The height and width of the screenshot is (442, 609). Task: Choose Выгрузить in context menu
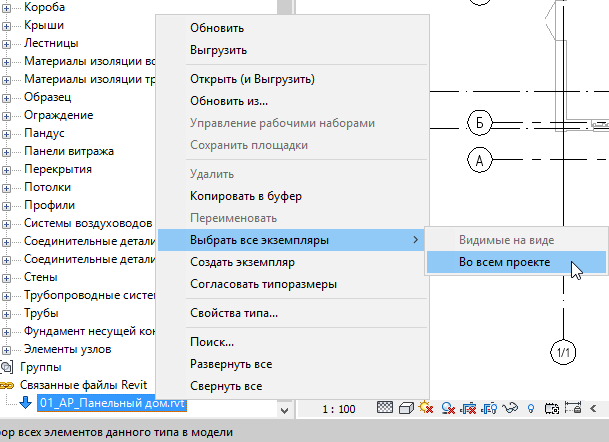(x=292, y=50)
